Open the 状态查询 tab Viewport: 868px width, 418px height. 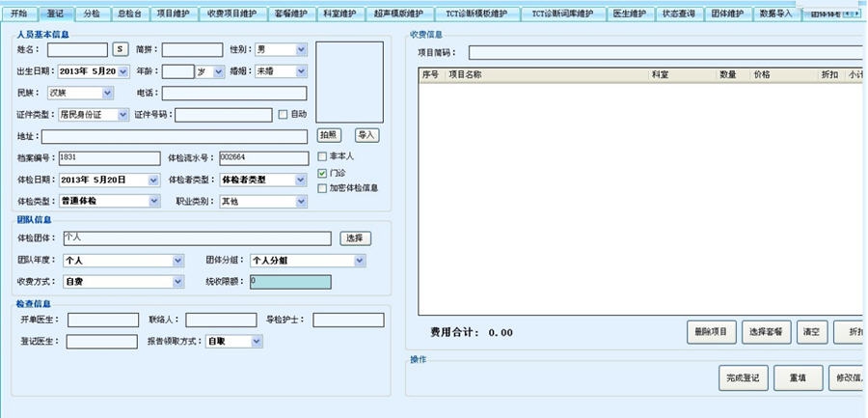[679, 14]
